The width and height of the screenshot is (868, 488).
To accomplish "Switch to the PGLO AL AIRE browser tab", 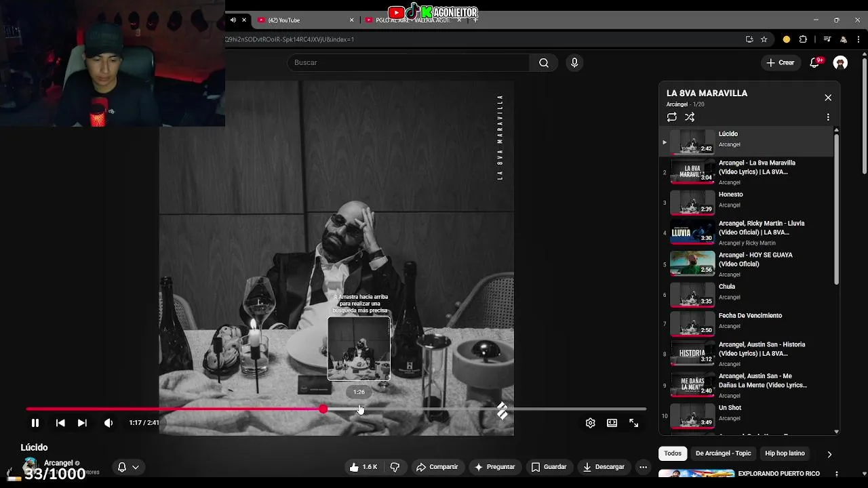I will [411, 20].
